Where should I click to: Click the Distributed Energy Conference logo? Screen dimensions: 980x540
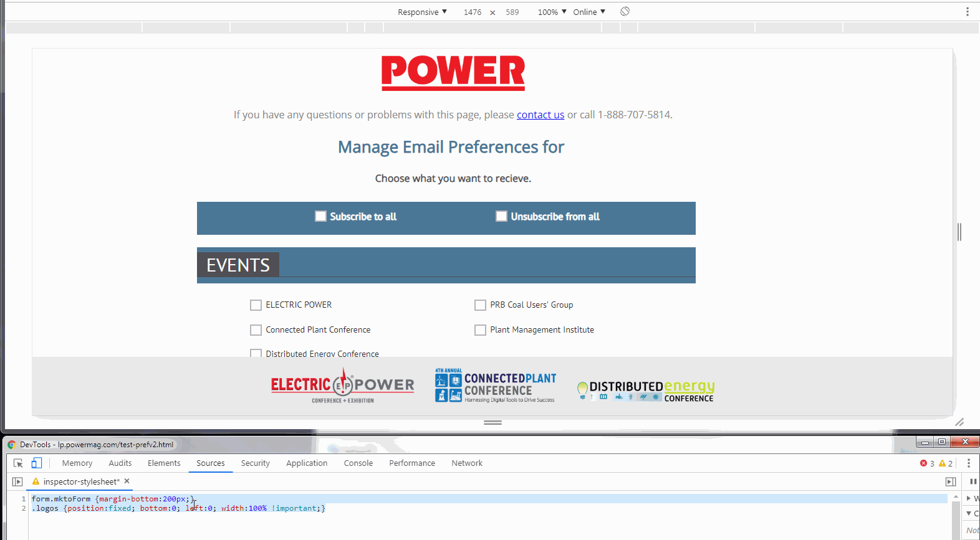645,391
